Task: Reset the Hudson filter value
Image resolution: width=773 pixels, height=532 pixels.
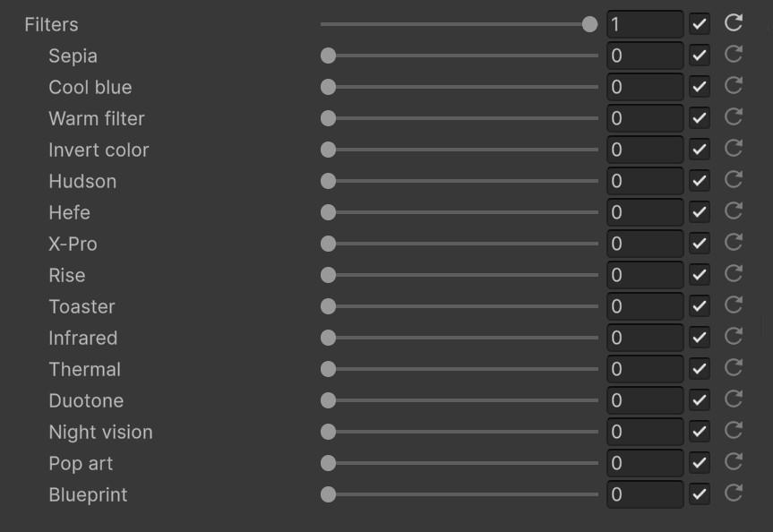Action: click(x=734, y=180)
